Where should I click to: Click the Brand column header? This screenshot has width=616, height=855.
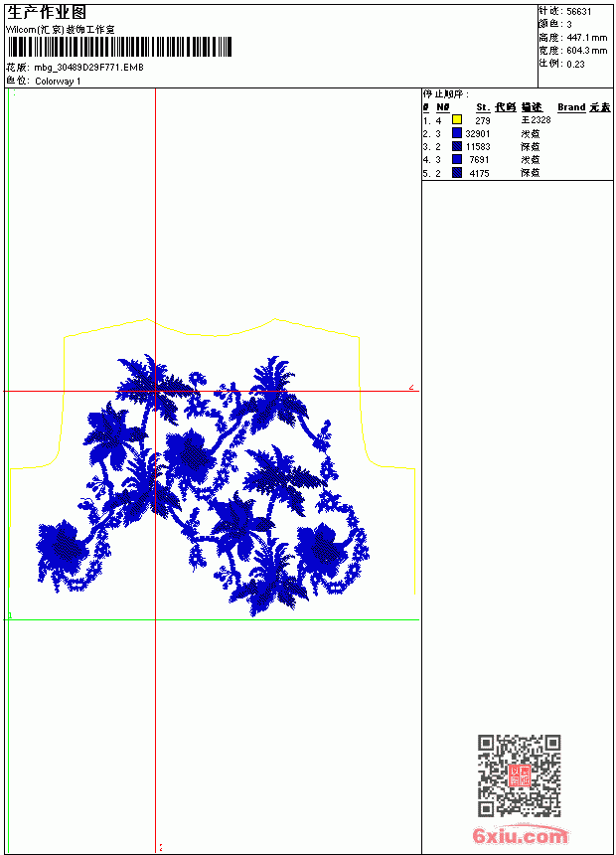571,107
